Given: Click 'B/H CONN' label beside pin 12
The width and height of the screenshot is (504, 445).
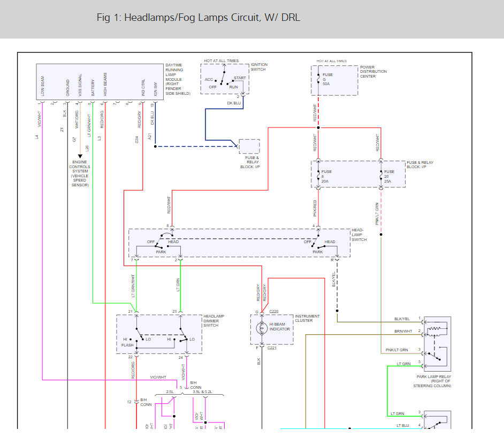Looking at the screenshot, I should pos(146,402).
